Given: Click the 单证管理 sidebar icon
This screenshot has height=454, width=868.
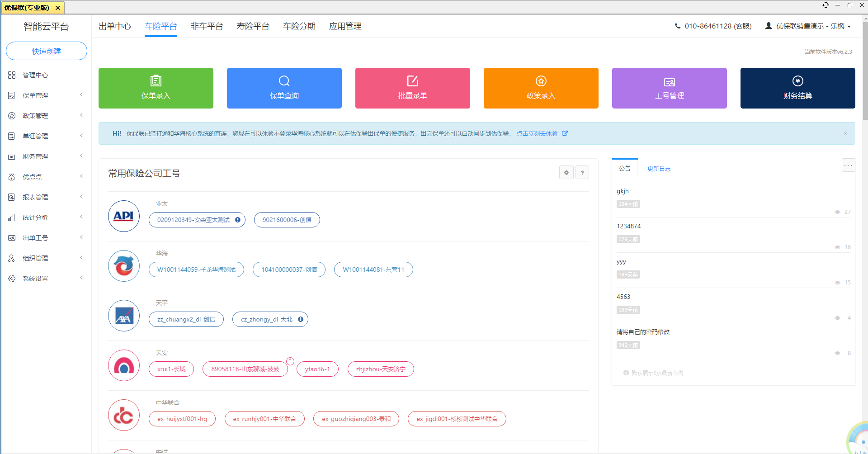Looking at the screenshot, I should (x=12, y=136).
